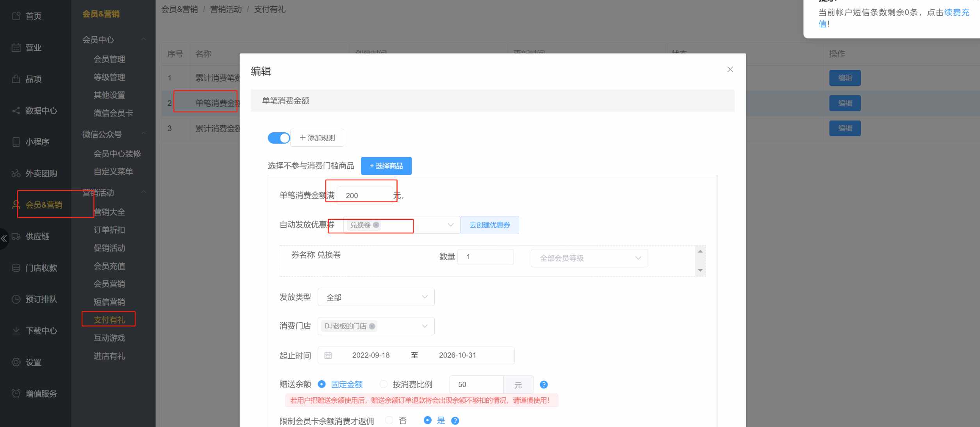
Task: Show help tooltip next to 赠送余额 元 field
Action: [544, 385]
